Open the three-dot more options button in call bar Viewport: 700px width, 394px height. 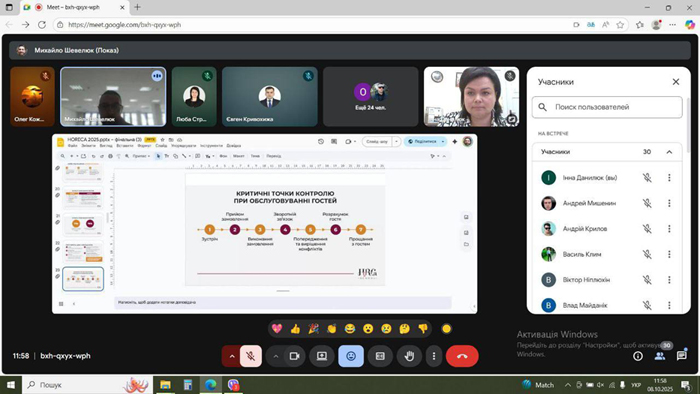coord(434,356)
